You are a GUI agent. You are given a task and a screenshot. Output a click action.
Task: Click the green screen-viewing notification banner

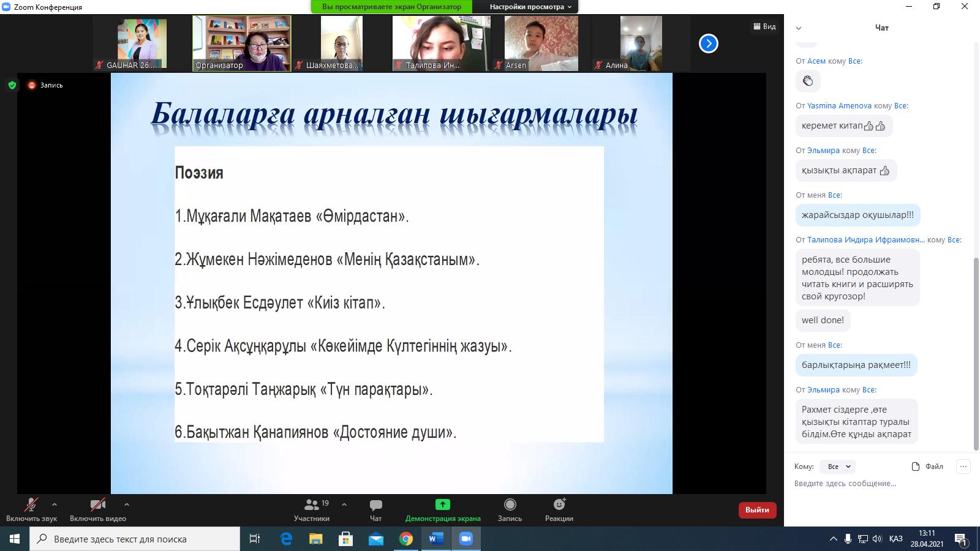pos(392,7)
